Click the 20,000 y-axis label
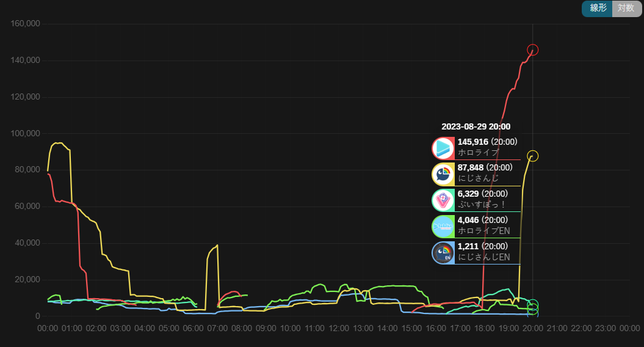 tap(27, 280)
